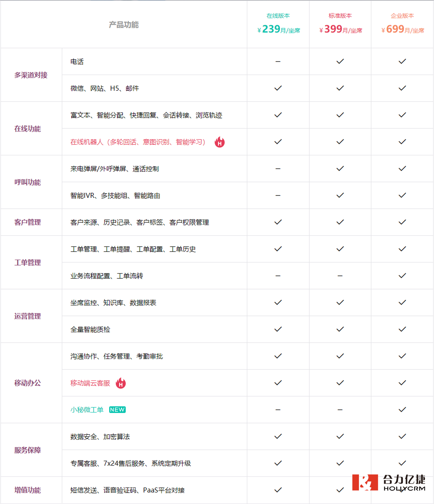Image resolution: width=434 pixels, height=504 pixels.
Task: Click the 运营管理 category label
Action: (27, 316)
